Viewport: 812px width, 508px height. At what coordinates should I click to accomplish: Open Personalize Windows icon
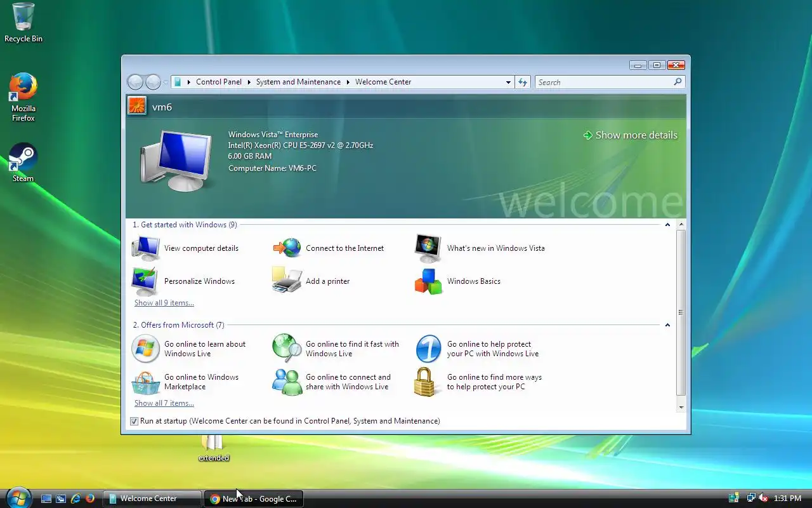(146, 281)
